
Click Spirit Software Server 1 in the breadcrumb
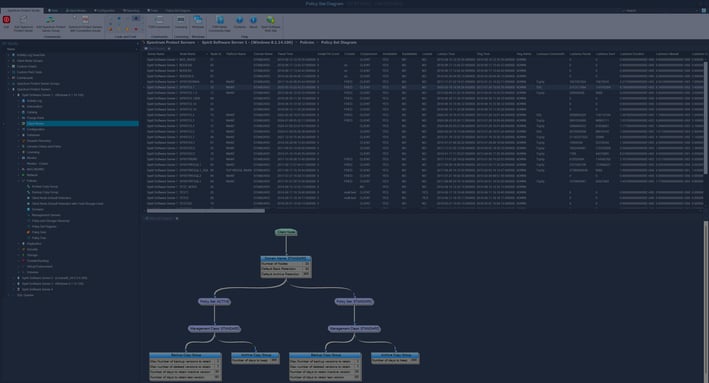click(x=247, y=43)
